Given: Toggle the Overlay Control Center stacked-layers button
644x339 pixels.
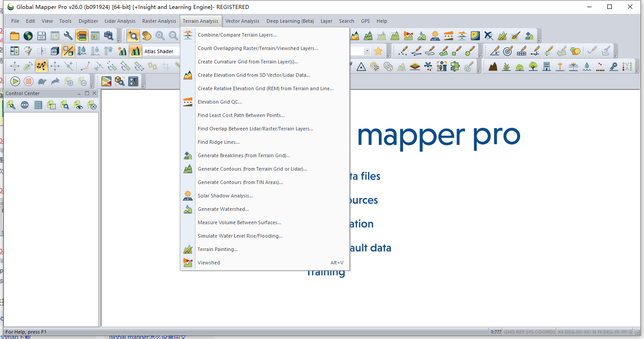Looking at the screenshot, I should tap(82, 36).
